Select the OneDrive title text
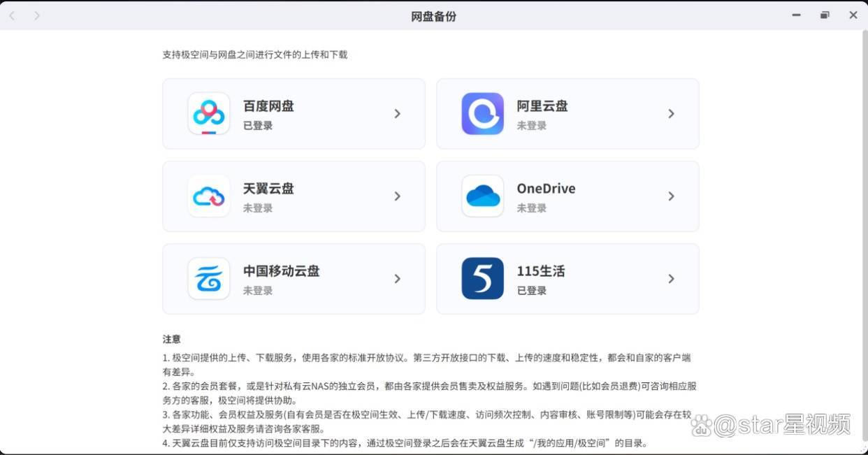Viewport: 868px width, 455px height. coord(546,189)
